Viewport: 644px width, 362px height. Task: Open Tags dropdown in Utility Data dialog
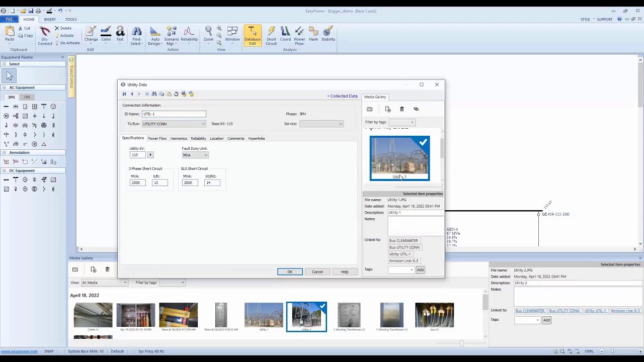click(411, 270)
